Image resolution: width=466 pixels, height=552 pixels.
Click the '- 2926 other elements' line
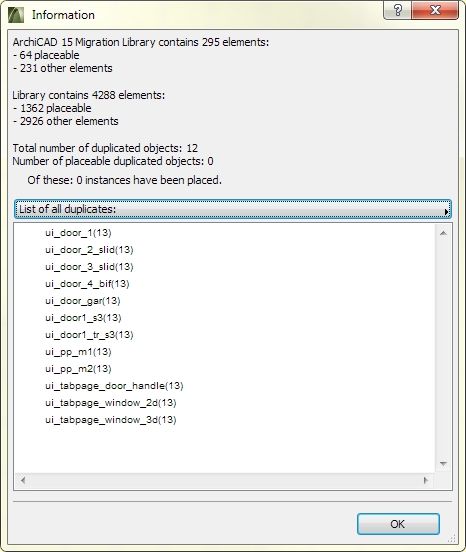coord(65,121)
